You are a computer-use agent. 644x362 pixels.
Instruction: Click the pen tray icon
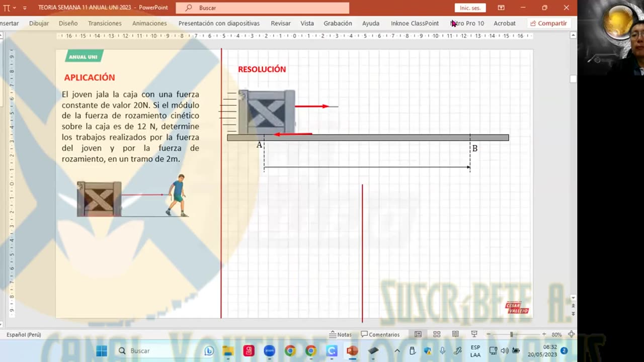(x=457, y=351)
